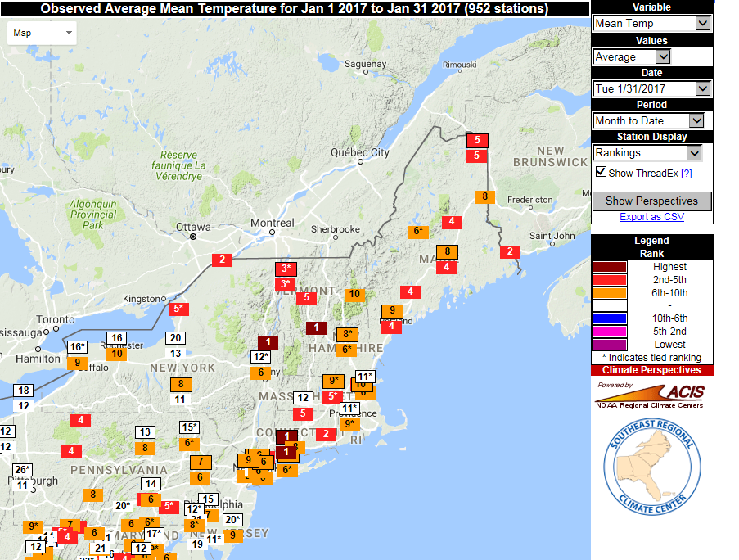Click the 20* marker near Philadelphia
This screenshot has height=560, width=739.
click(x=232, y=519)
